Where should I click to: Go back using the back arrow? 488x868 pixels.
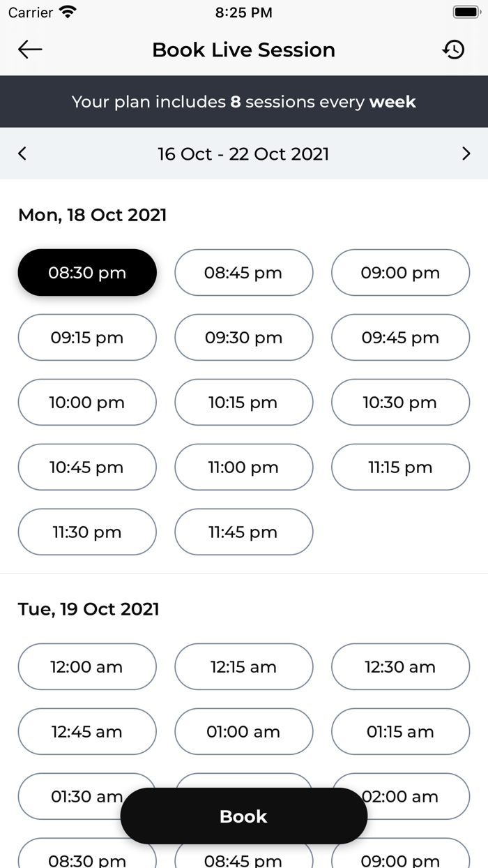(x=29, y=50)
